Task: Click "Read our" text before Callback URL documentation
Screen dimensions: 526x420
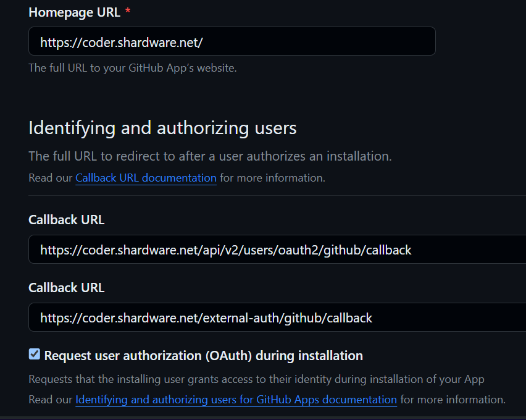Action: (51, 178)
